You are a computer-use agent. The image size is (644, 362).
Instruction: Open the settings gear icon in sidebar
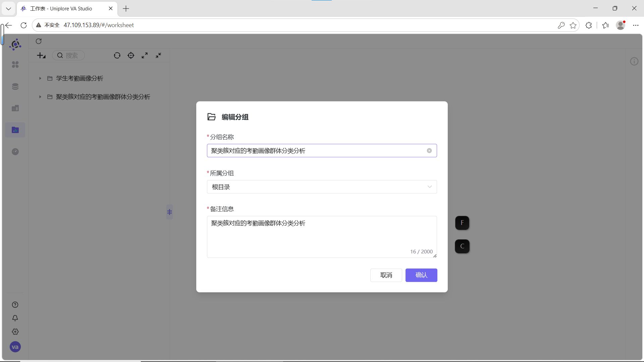pos(15,332)
